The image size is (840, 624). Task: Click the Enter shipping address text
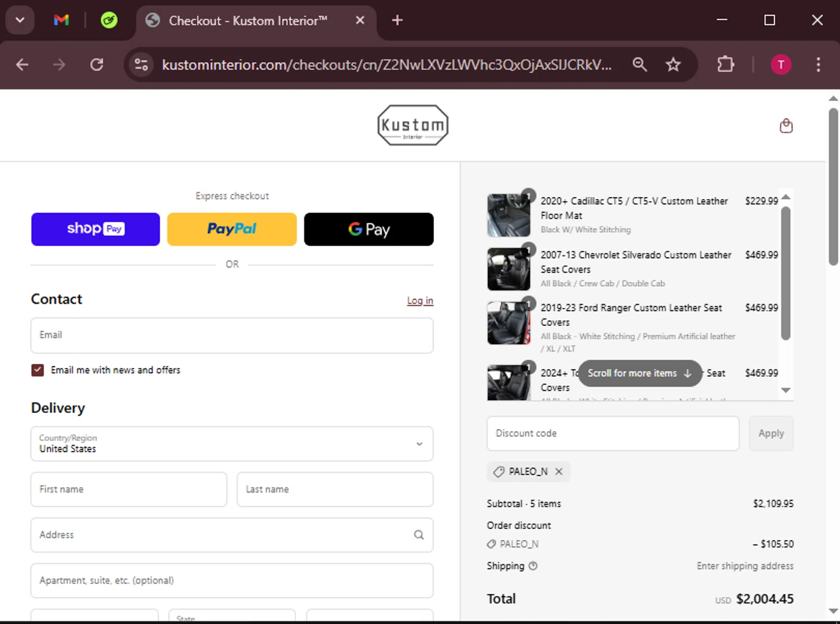point(745,566)
